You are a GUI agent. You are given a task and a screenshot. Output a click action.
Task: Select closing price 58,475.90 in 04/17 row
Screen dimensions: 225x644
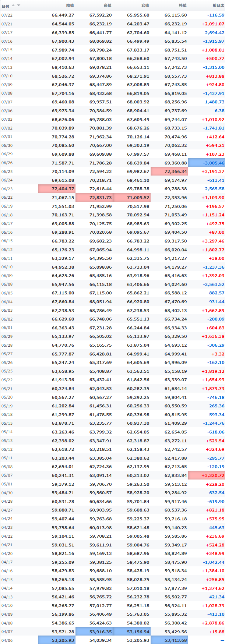(176, 562)
